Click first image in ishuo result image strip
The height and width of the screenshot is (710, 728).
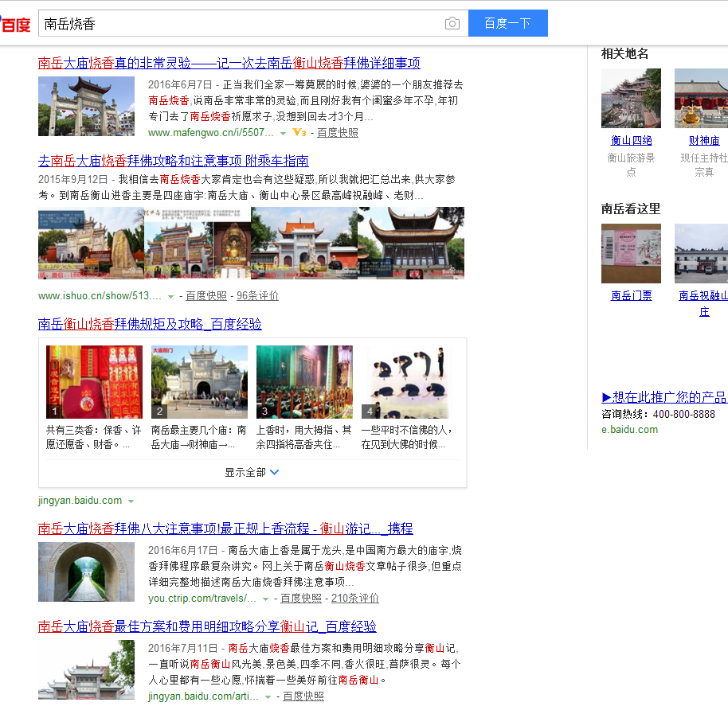click(x=91, y=243)
